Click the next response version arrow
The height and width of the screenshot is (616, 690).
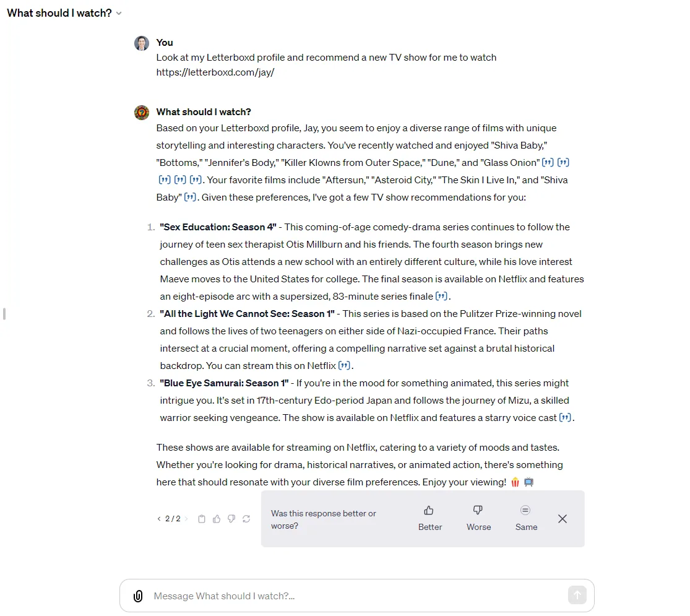[186, 519]
